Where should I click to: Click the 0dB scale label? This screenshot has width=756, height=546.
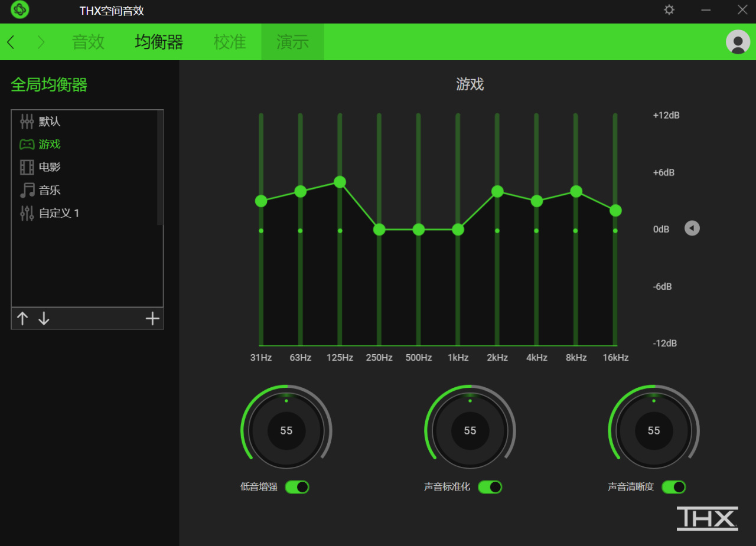coord(661,229)
